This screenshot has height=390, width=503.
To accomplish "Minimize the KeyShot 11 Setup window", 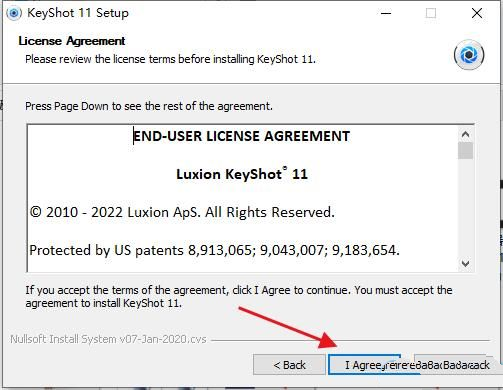I will coord(386,13).
